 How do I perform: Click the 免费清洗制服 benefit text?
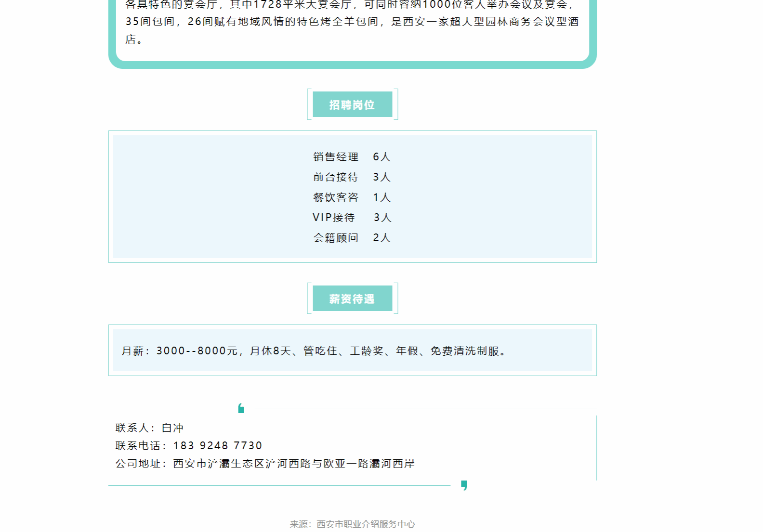click(x=465, y=351)
